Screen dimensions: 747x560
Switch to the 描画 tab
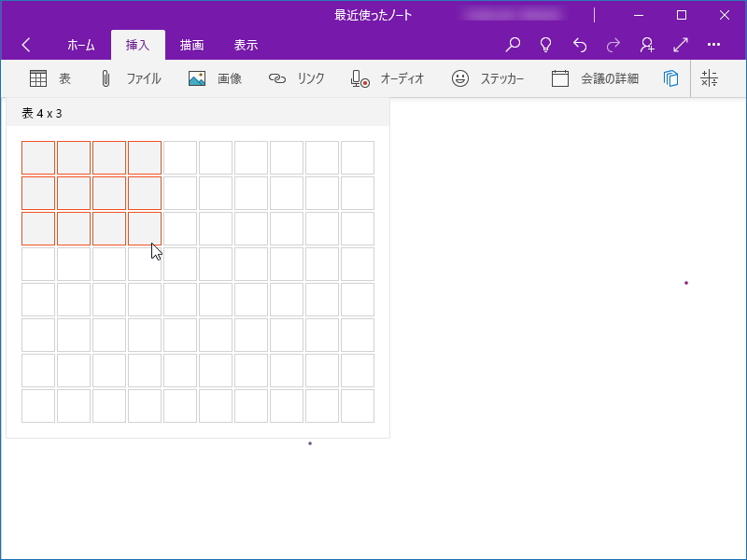click(x=191, y=44)
